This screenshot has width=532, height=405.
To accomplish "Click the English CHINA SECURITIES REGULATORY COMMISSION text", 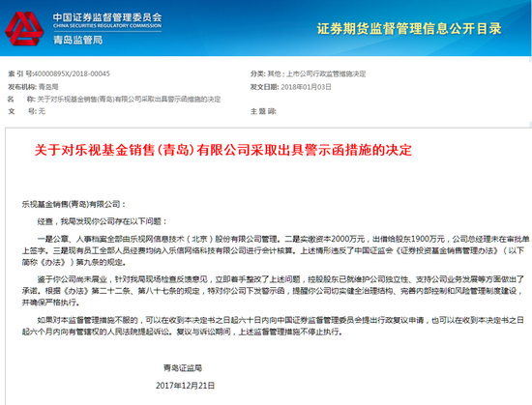I will point(107,26).
